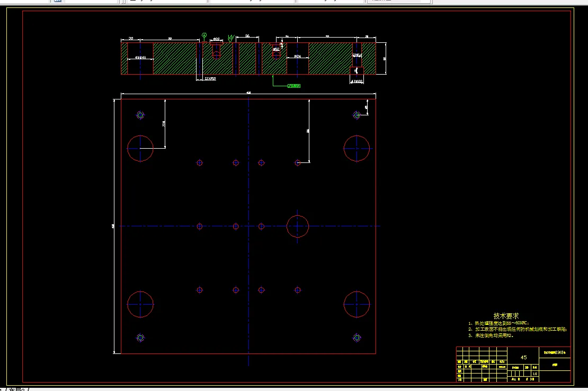Select the green datum A symbol
Image resolution: width=588 pixels, height=391 pixels.
[x=204, y=37]
